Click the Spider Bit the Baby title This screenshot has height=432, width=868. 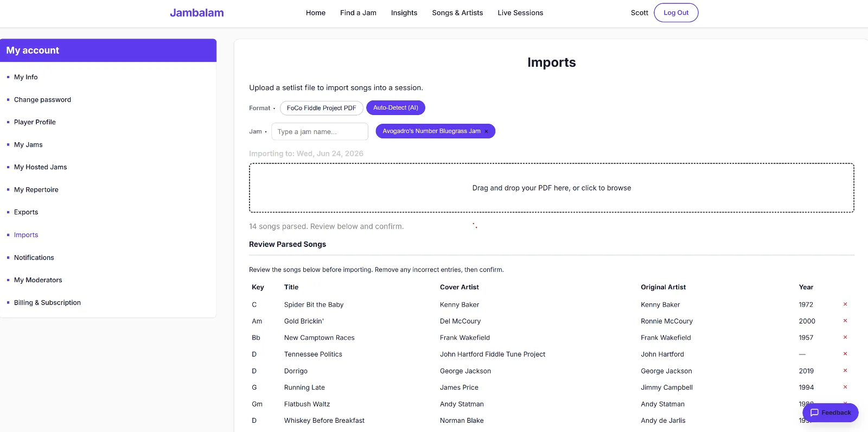click(314, 304)
